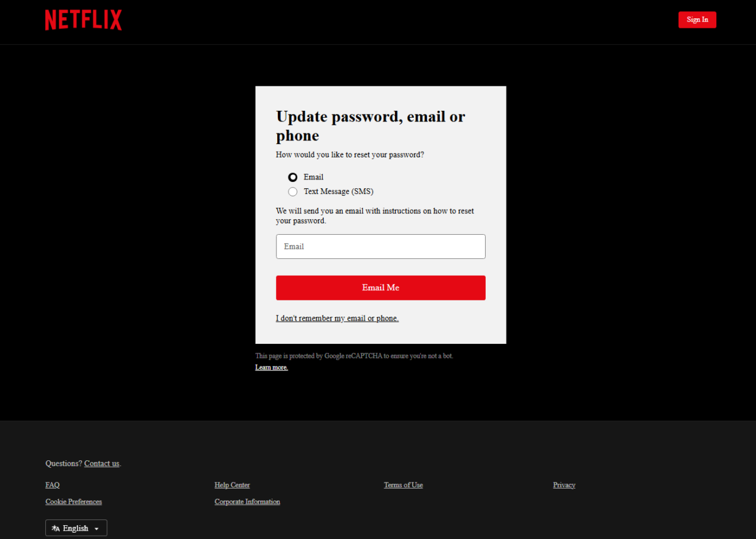View the Terms of Use
This screenshot has width=756, height=539.
tap(403, 485)
